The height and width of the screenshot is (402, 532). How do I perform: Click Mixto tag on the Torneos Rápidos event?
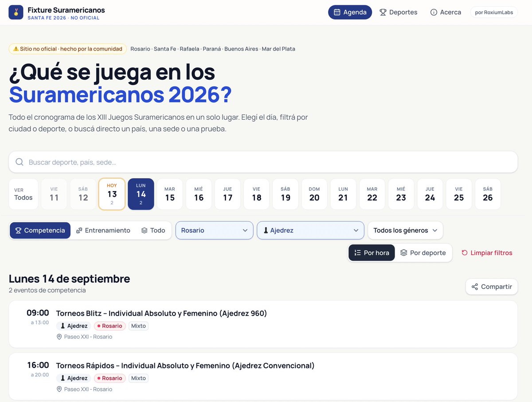[138, 378]
